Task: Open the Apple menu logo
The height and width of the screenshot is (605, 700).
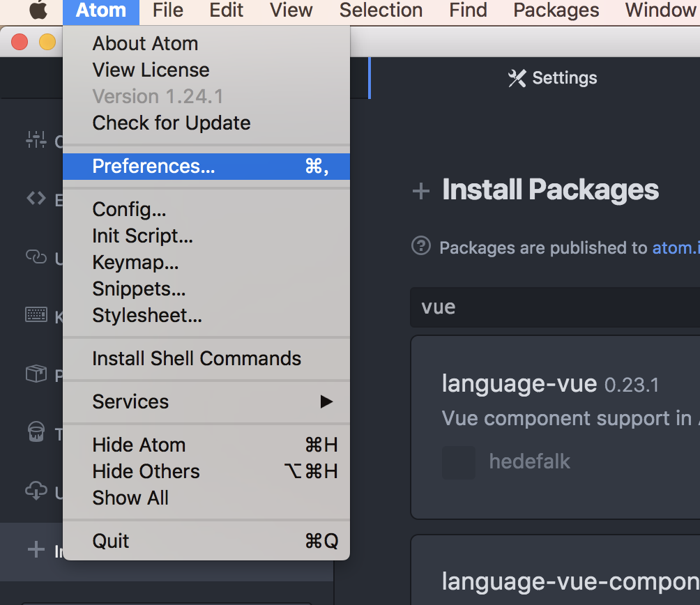Action: (38, 10)
